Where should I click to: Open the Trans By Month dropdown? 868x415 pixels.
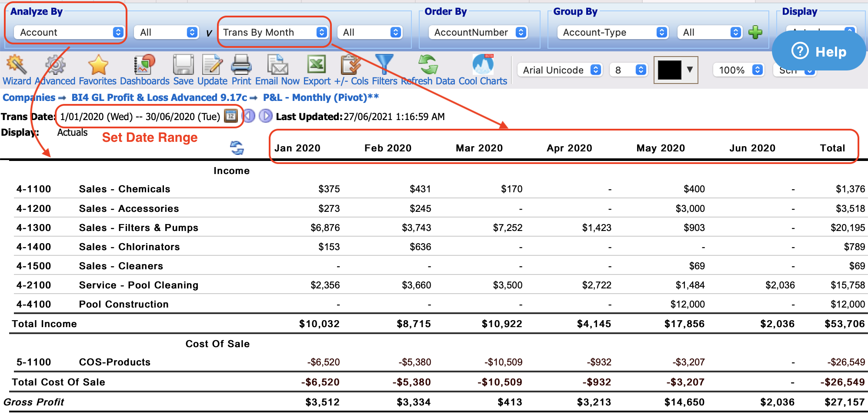pyautogui.click(x=273, y=32)
